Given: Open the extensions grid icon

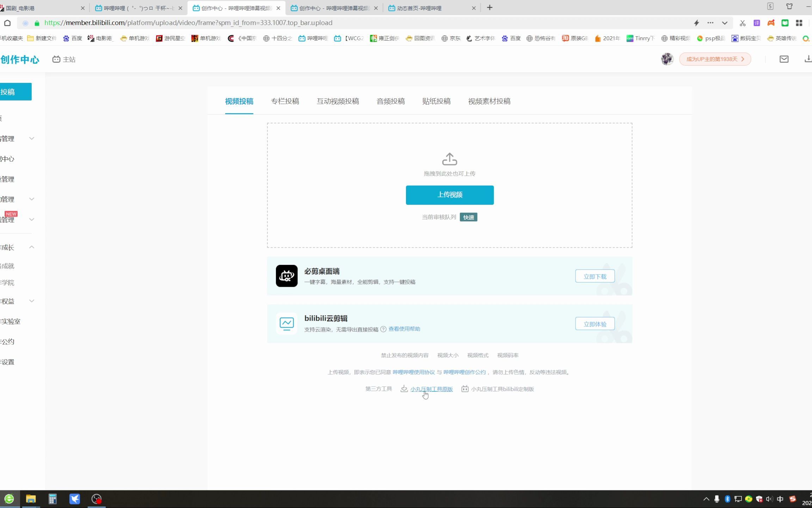Looking at the screenshot, I should click(x=799, y=23).
